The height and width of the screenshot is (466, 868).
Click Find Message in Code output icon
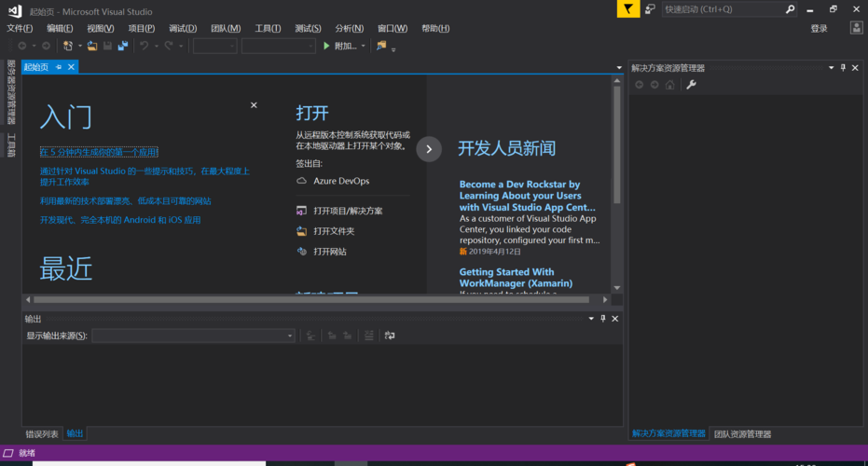click(311, 336)
